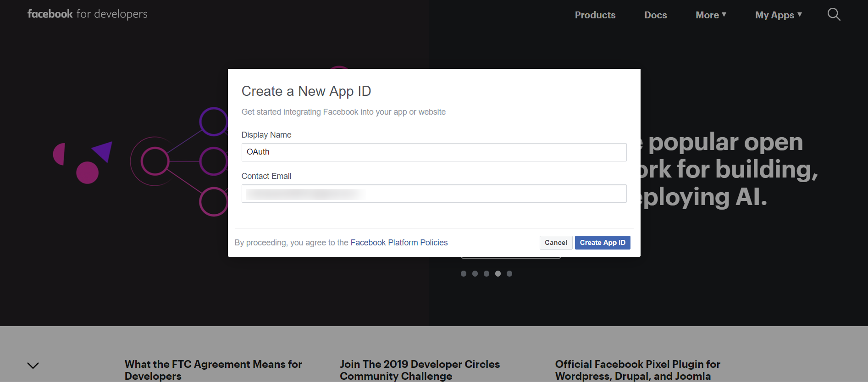Open the Docs menu item
Screen dimensions: 868x383
click(656, 15)
